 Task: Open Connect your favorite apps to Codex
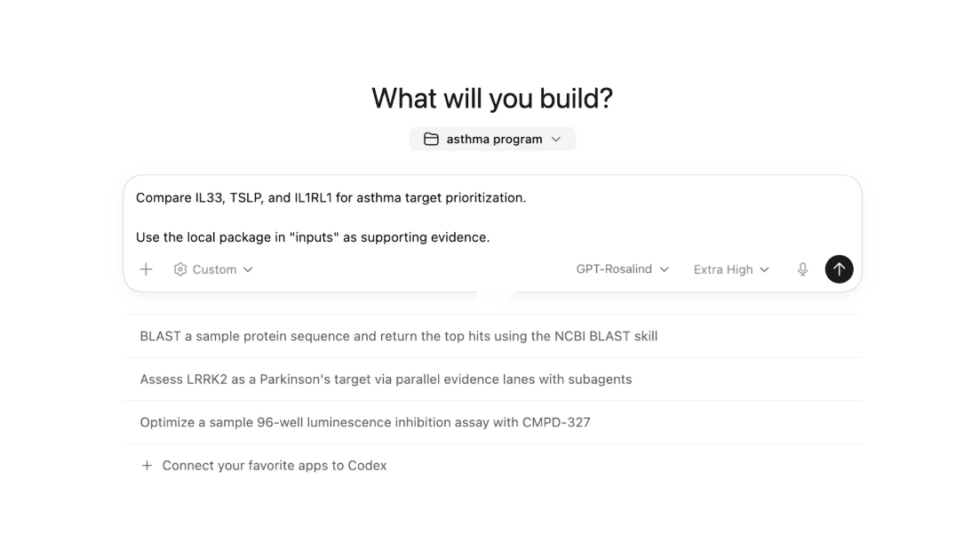click(x=274, y=466)
